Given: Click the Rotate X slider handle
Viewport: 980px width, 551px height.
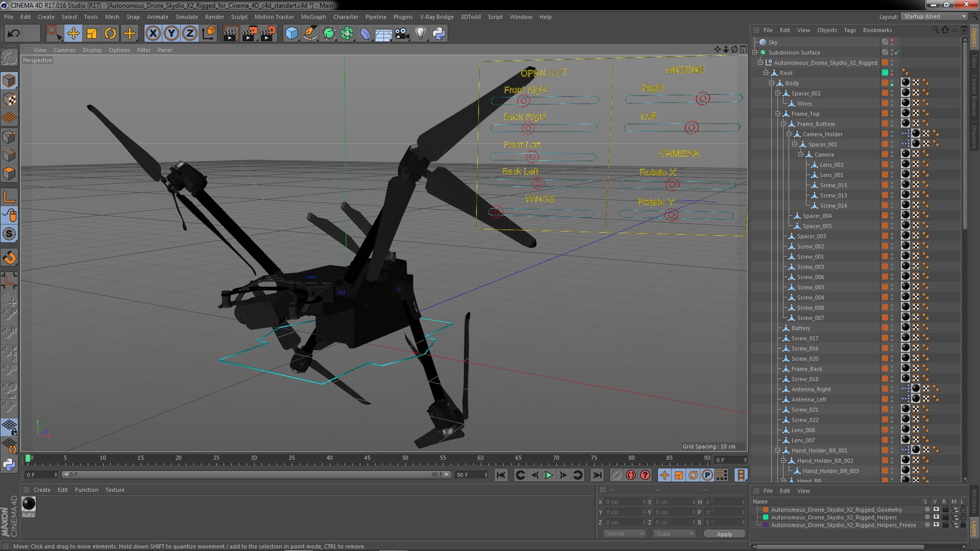Looking at the screenshot, I should [672, 185].
